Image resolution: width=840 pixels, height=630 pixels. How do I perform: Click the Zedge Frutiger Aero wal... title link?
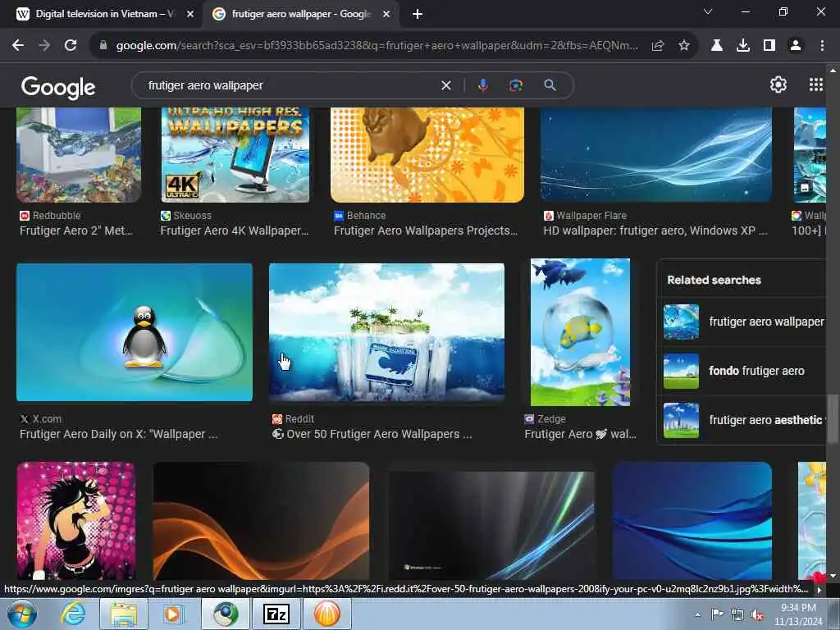coord(580,435)
